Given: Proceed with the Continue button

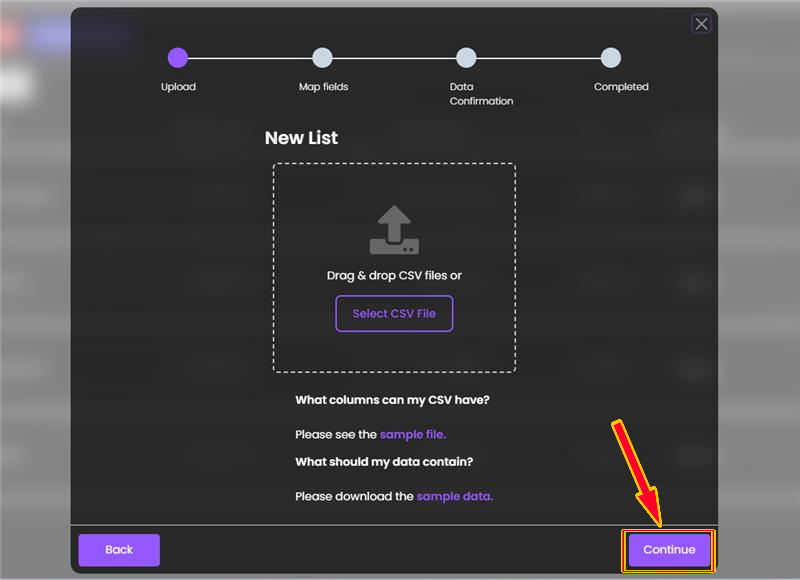Looking at the screenshot, I should 669,549.
